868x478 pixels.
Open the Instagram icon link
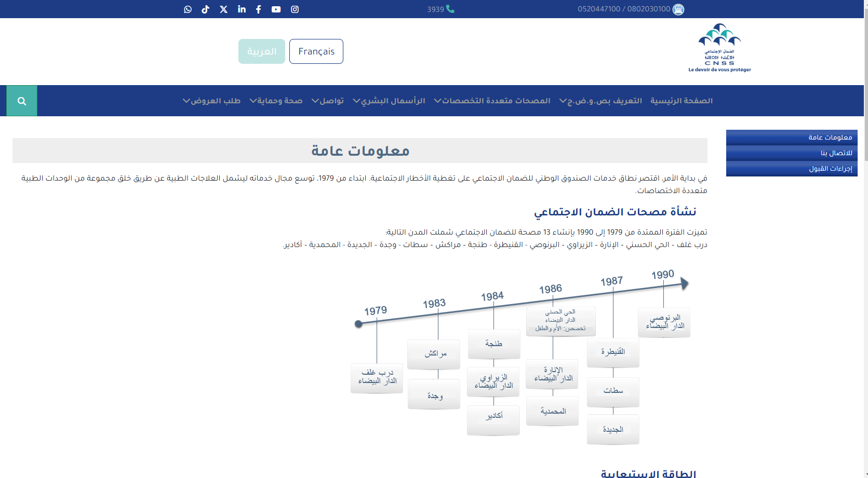(x=295, y=9)
